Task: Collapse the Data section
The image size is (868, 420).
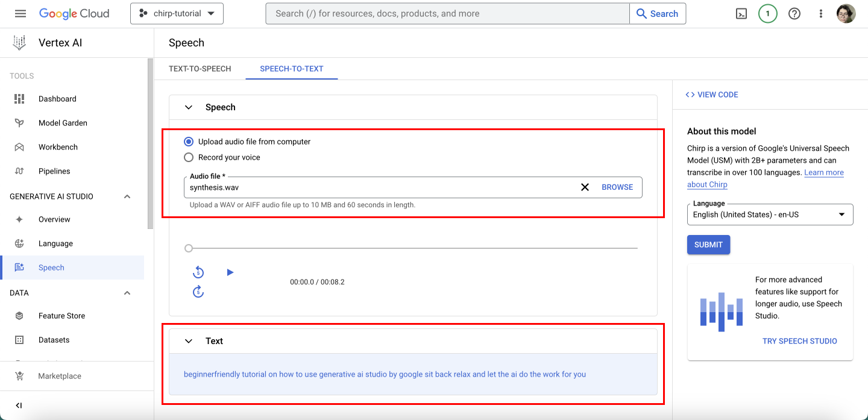Action: tap(127, 293)
